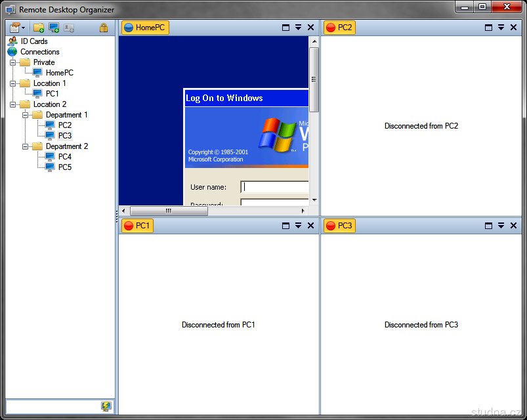The height and width of the screenshot is (420, 527).
Task: Open the PC2 pane dropdown arrow
Action: [501, 28]
